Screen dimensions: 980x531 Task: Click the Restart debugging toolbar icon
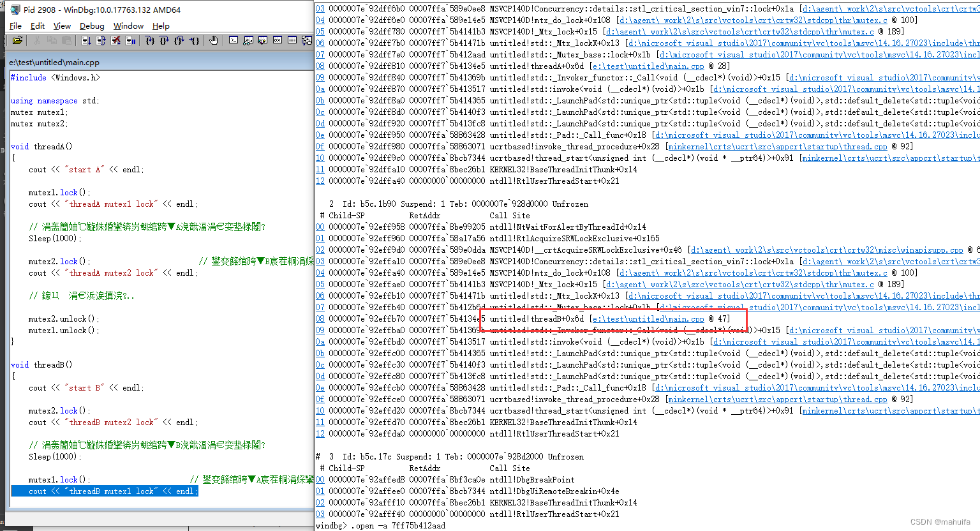point(101,40)
